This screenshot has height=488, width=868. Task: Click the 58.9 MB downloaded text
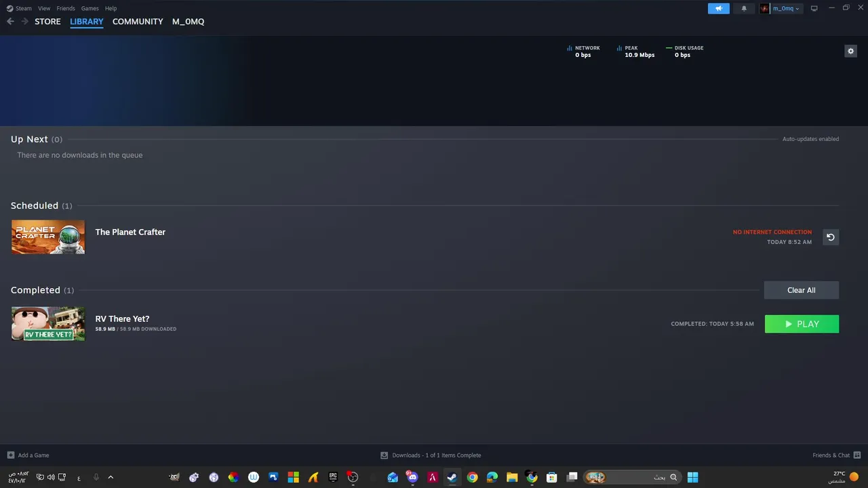[136, 329]
